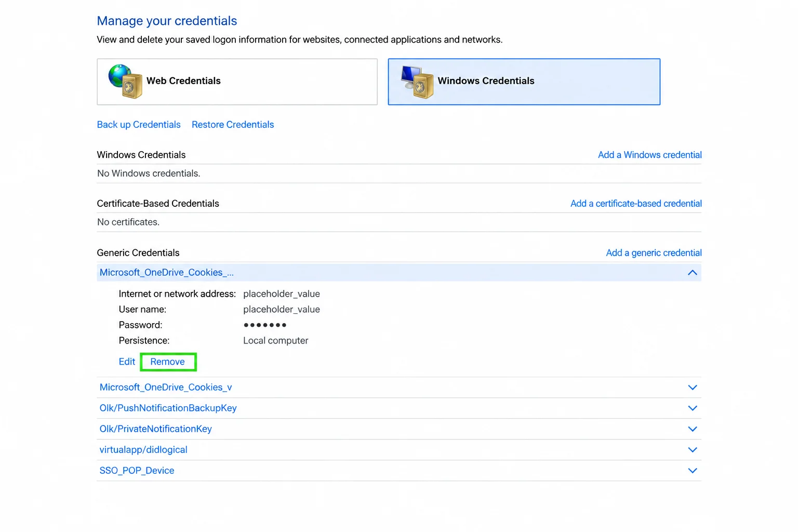Click the Web Credentials globe vault icon

pyautogui.click(x=125, y=81)
